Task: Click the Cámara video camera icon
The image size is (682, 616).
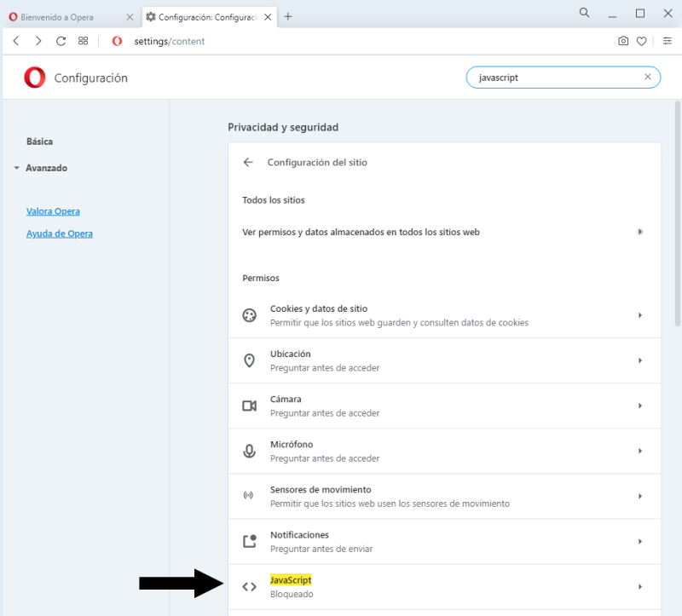Action: (x=249, y=405)
